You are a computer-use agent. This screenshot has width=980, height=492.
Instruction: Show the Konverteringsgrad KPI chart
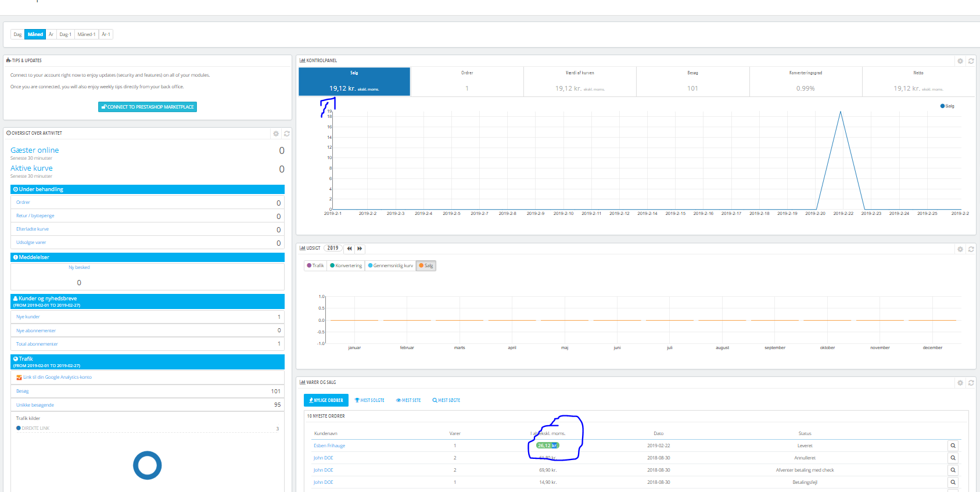[806, 81]
